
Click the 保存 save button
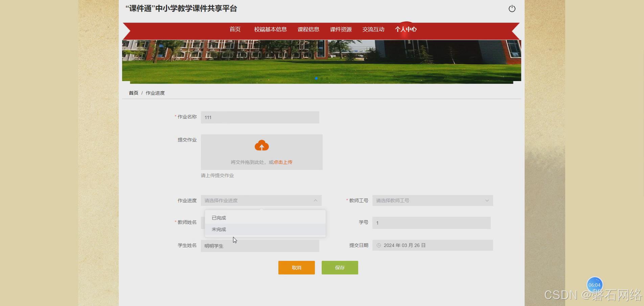coord(340,267)
